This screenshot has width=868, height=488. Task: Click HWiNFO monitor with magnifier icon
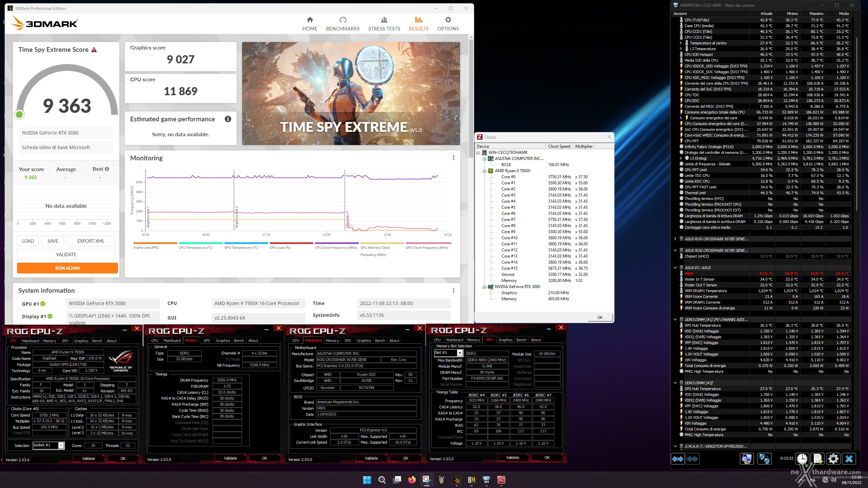[747, 459]
